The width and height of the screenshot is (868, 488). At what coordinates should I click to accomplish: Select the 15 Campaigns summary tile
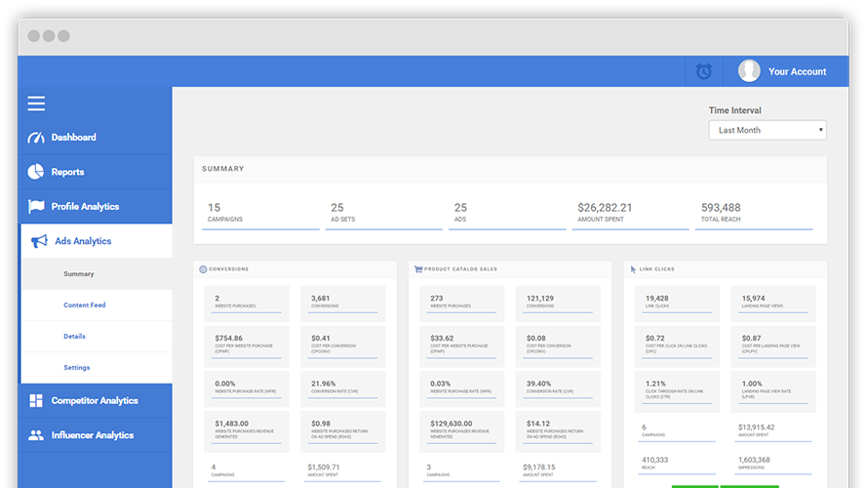pos(260,214)
